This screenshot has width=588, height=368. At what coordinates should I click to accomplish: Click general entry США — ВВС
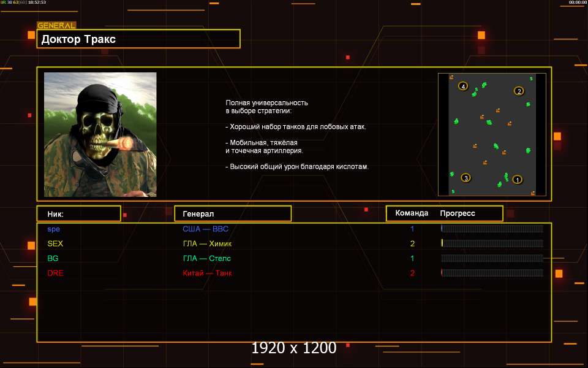(206, 229)
